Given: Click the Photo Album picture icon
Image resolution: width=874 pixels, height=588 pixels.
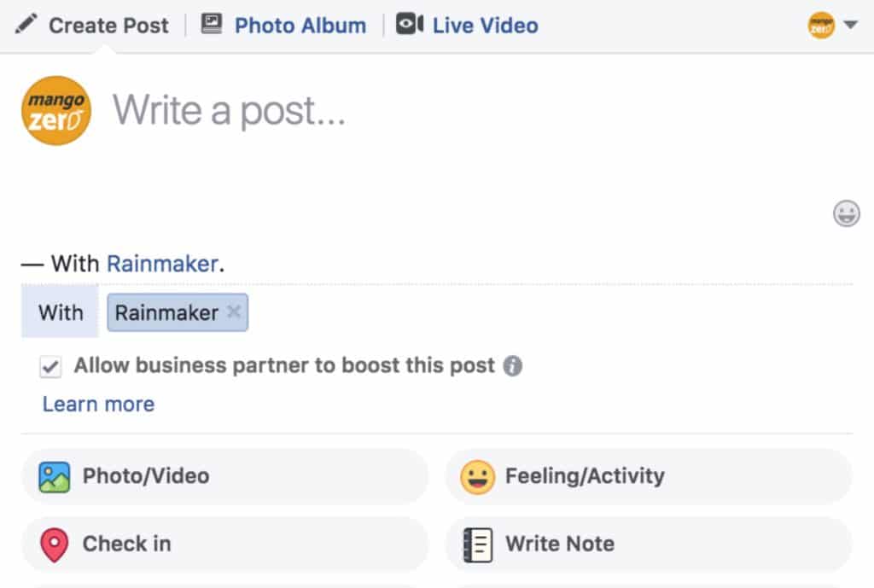Looking at the screenshot, I should (x=211, y=25).
